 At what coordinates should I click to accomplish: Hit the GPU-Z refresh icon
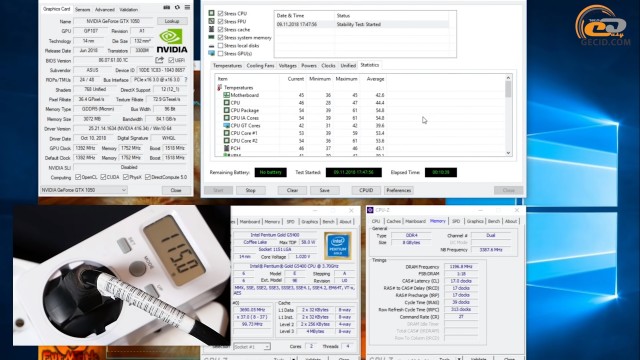(x=177, y=7)
